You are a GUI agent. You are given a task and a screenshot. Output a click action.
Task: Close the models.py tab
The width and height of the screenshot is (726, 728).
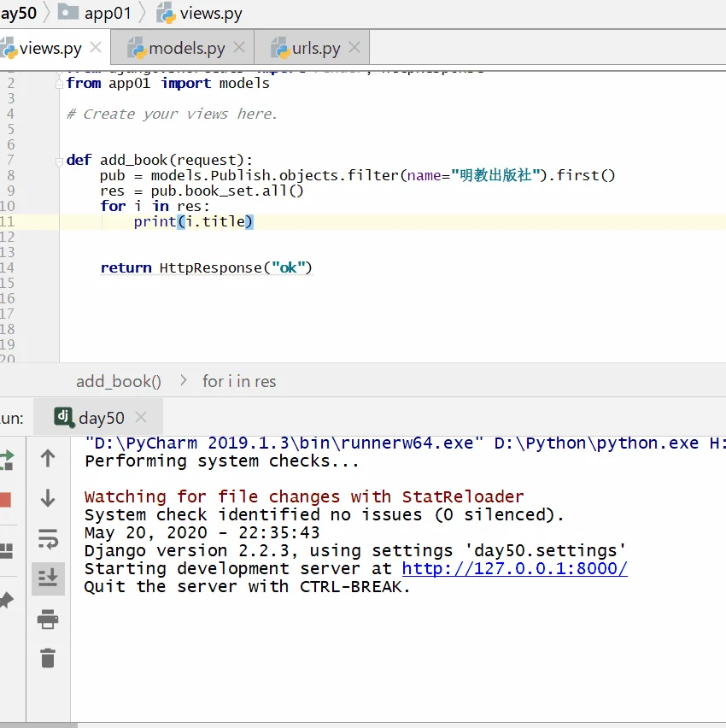[239, 47]
